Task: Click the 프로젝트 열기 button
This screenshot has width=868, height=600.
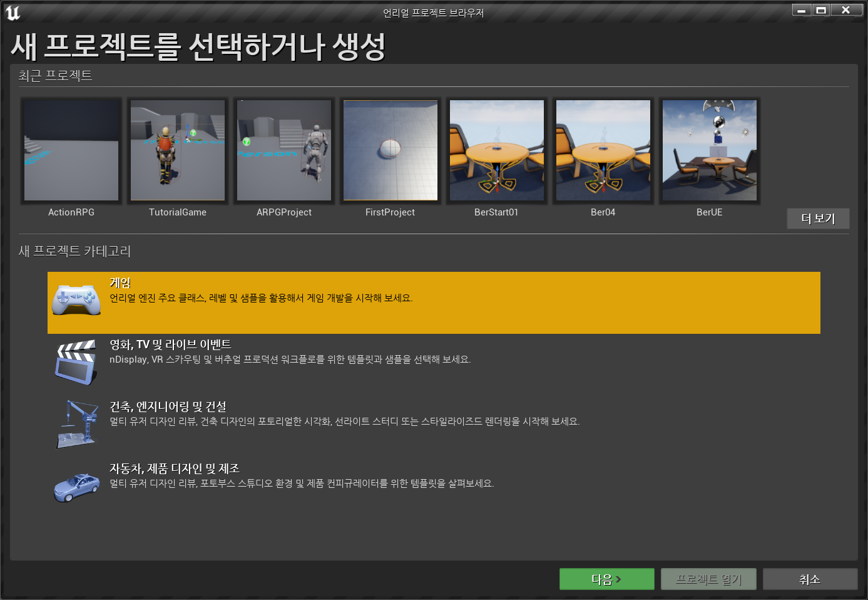Action: point(708,579)
